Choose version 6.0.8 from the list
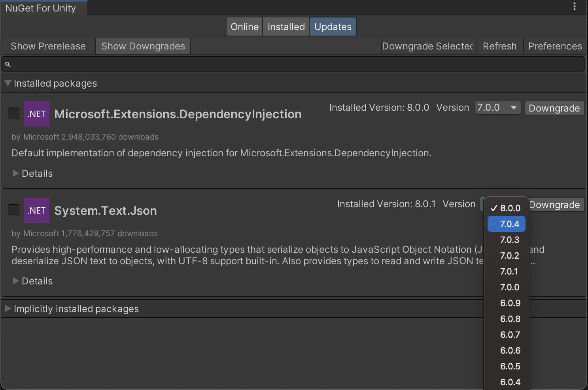The height and width of the screenshot is (390, 588). click(507, 319)
